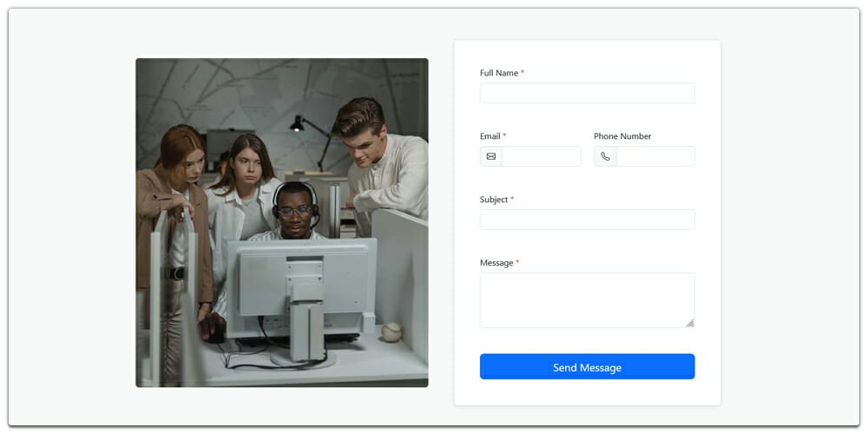Click the "Subject" label text
Viewport: 868px width, 434px height.
[494, 200]
